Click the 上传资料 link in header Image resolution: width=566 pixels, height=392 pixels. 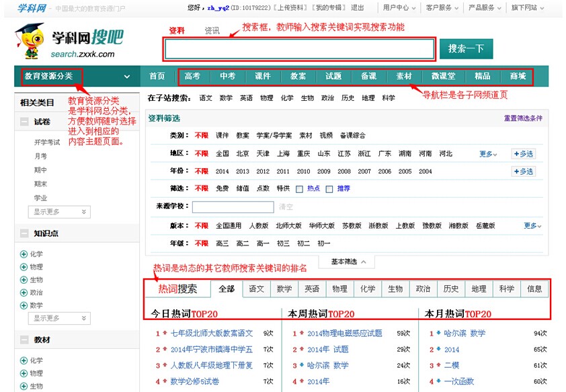point(290,7)
